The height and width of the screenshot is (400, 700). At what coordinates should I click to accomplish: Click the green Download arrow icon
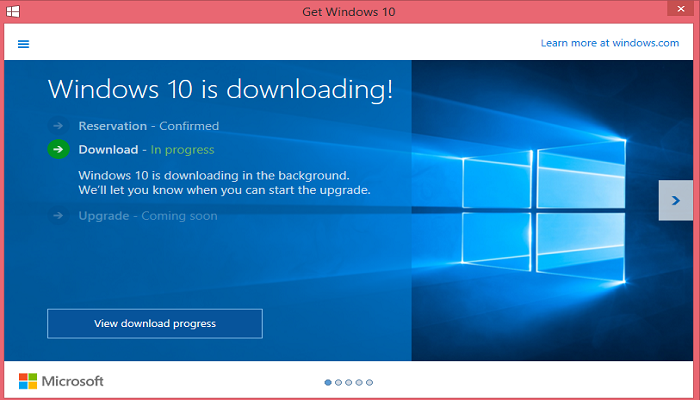pos(58,150)
